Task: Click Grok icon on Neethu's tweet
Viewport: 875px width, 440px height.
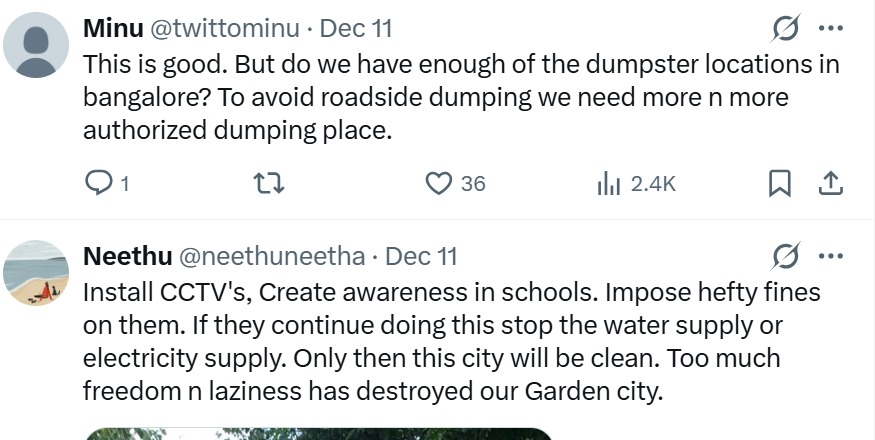Action: [x=787, y=257]
